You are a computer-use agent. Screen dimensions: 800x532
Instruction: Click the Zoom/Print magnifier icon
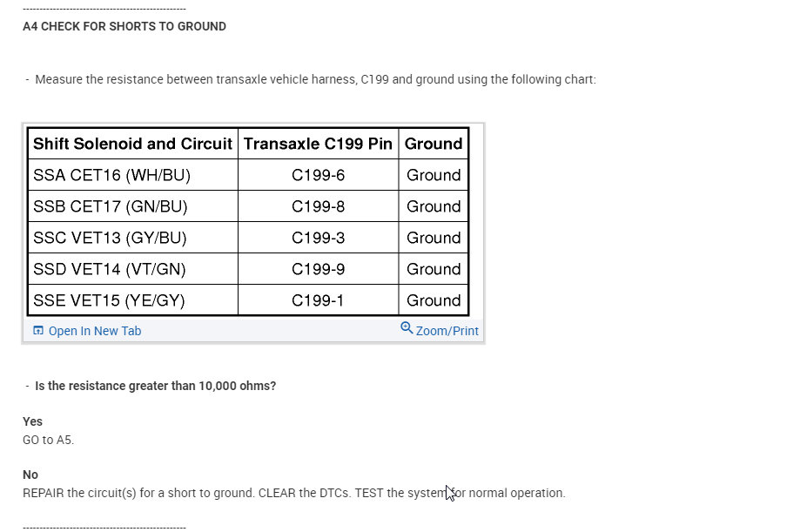[x=407, y=328]
